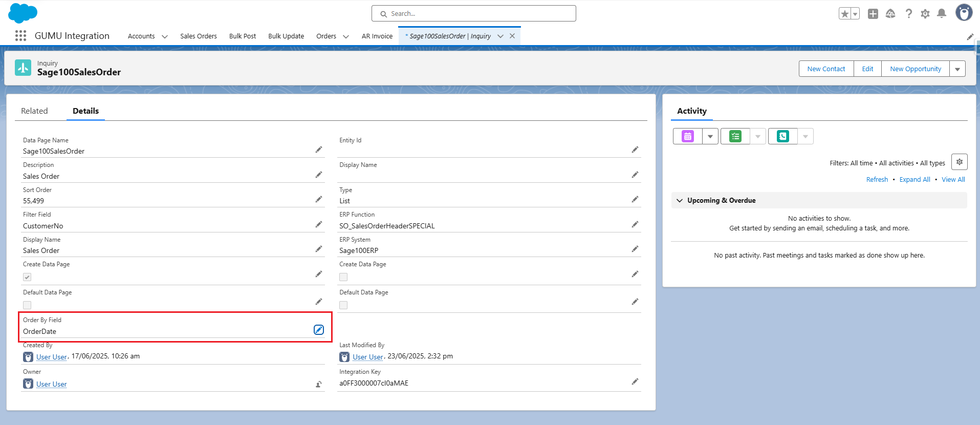
Task: Click the Refresh link in Activity
Action: coord(877,180)
